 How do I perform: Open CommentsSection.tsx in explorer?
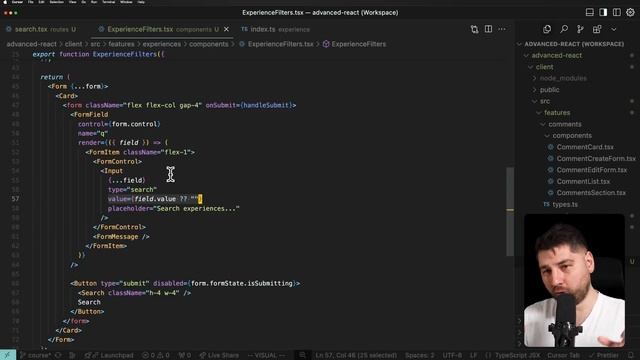point(591,192)
